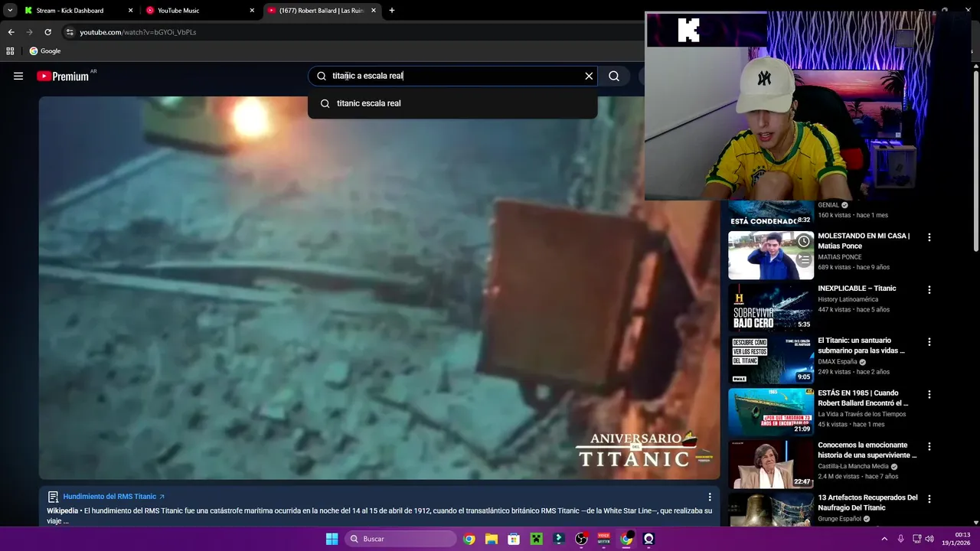Add 'MOLESTANDO EN MI CASA' to Watch Later
980x551 pixels.
804,242
